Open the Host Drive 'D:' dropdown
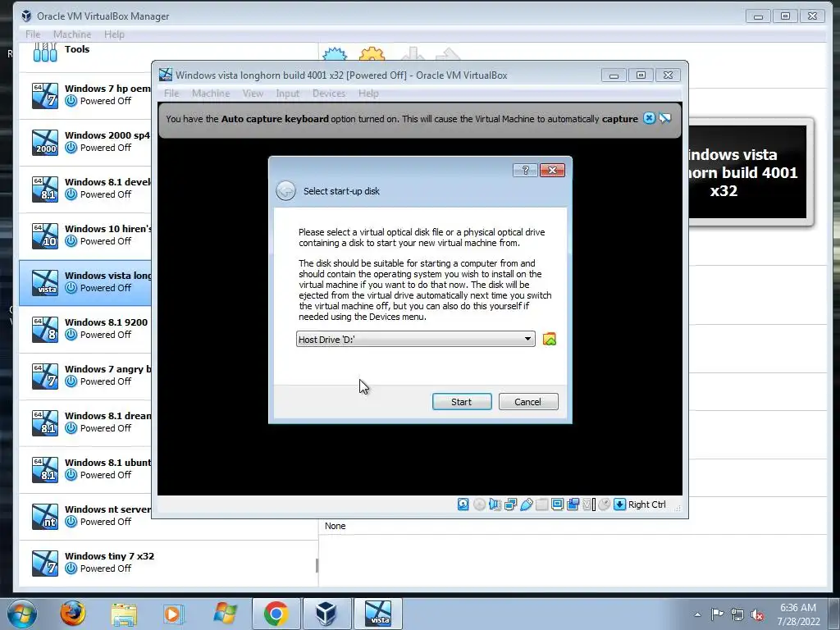Image resolution: width=840 pixels, height=630 pixels. click(416, 339)
